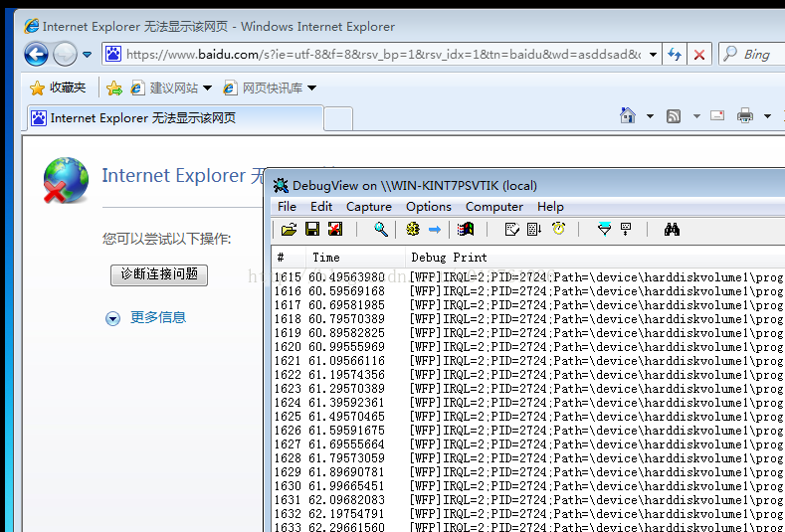
Task: Click the Refresh icon next to address bar
Action: [x=675, y=54]
